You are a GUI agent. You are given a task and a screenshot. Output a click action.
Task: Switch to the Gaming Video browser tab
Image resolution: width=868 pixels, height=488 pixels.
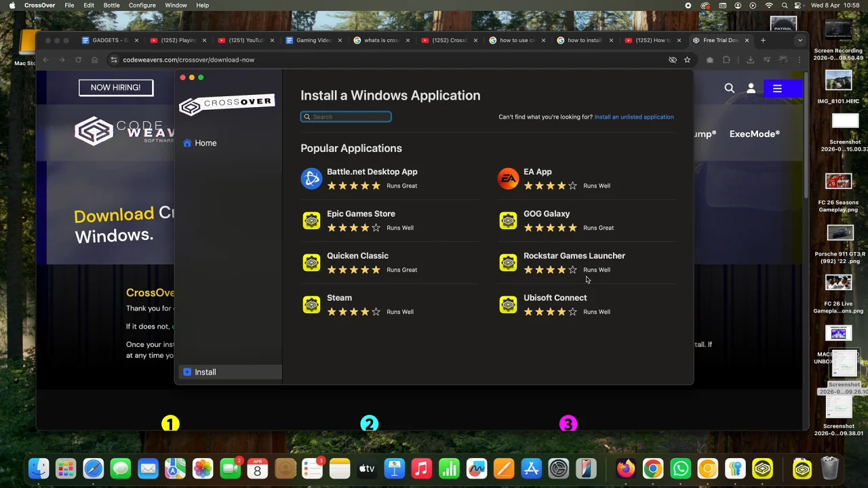(x=313, y=40)
